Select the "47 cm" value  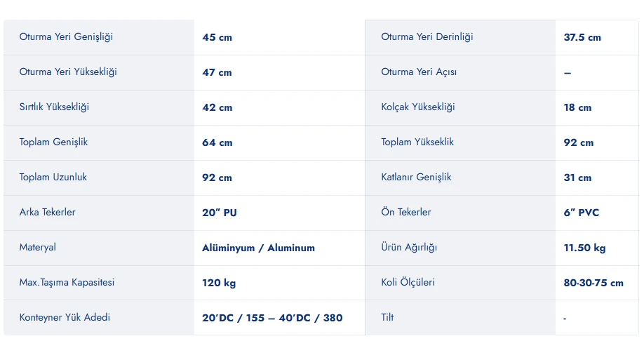point(217,72)
